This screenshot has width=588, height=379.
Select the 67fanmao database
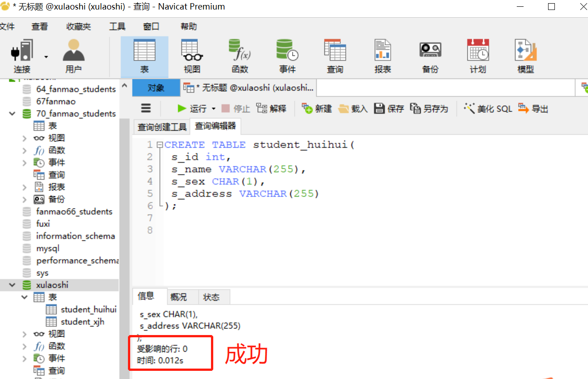click(x=56, y=102)
